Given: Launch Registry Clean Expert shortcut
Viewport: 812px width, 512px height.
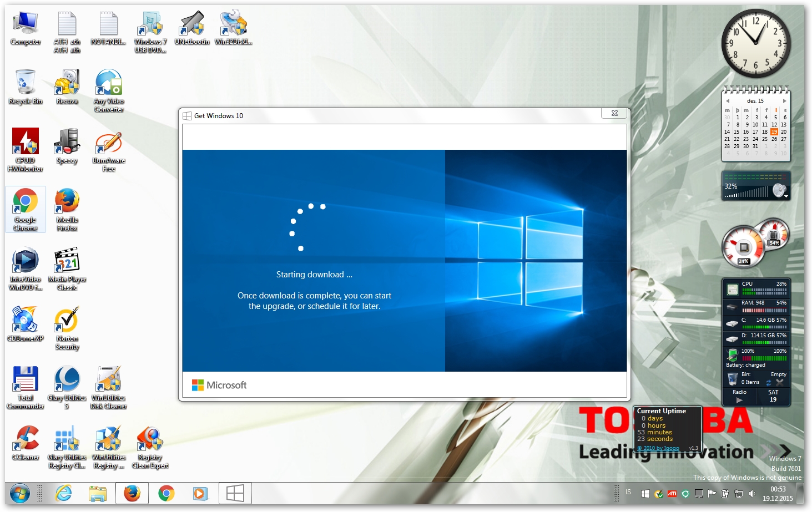Looking at the screenshot, I should pos(150,447).
